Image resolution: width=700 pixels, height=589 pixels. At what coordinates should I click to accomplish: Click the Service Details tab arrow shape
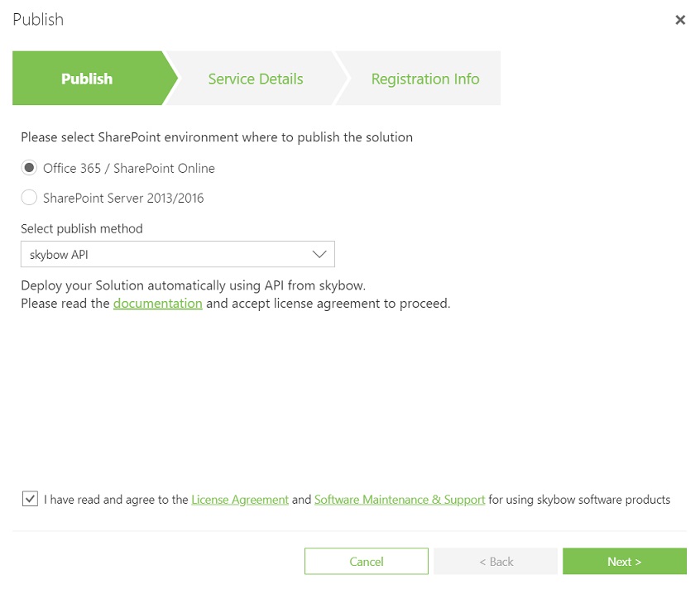255,79
